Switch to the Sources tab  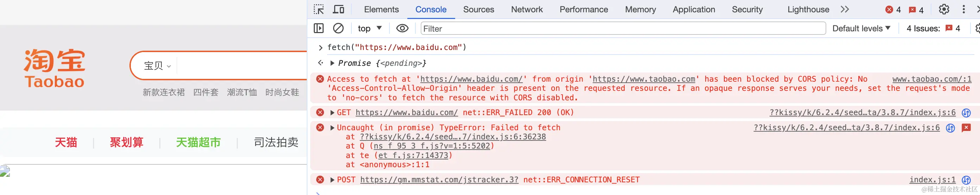(478, 9)
